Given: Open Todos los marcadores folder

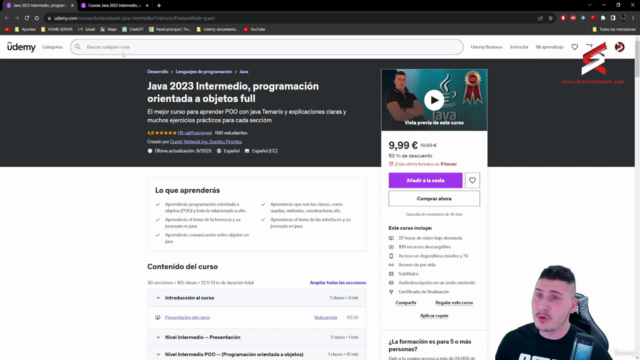Looking at the screenshot, I should 614,29.
